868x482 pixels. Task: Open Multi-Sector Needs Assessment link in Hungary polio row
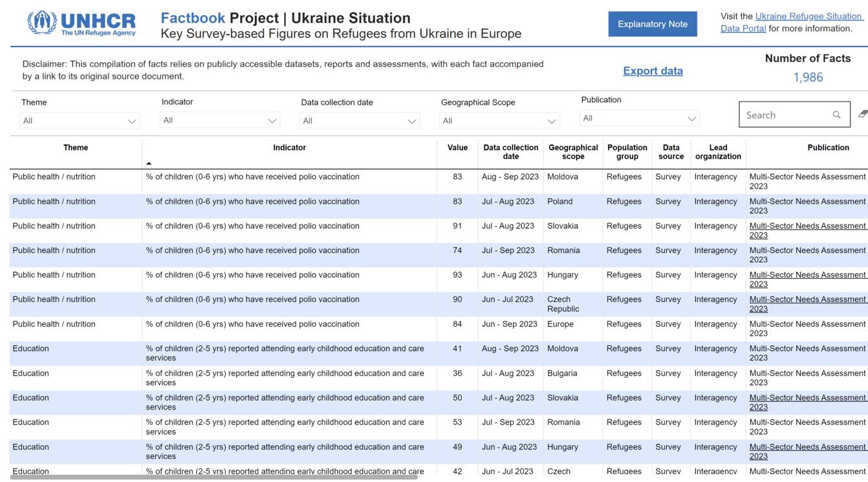pos(807,279)
